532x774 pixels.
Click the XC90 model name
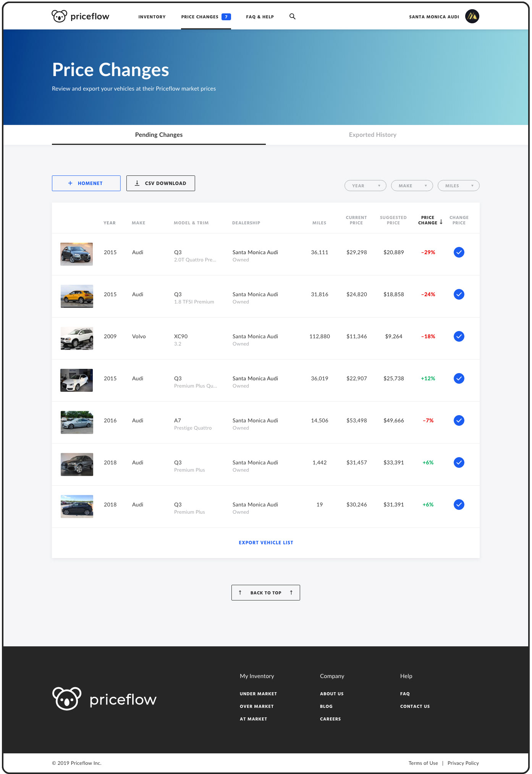tap(181, 336)
